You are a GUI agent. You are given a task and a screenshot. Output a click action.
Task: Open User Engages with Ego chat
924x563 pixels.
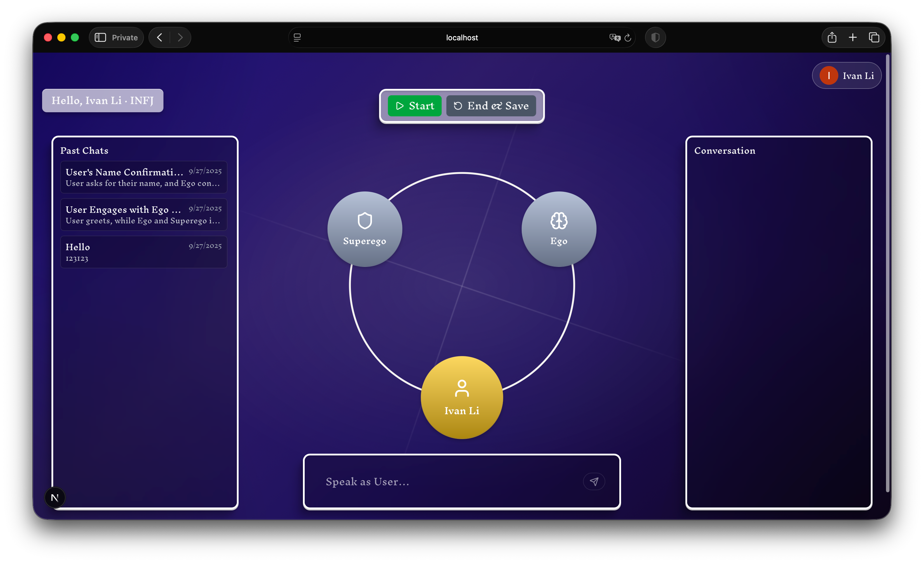(144, 214)
